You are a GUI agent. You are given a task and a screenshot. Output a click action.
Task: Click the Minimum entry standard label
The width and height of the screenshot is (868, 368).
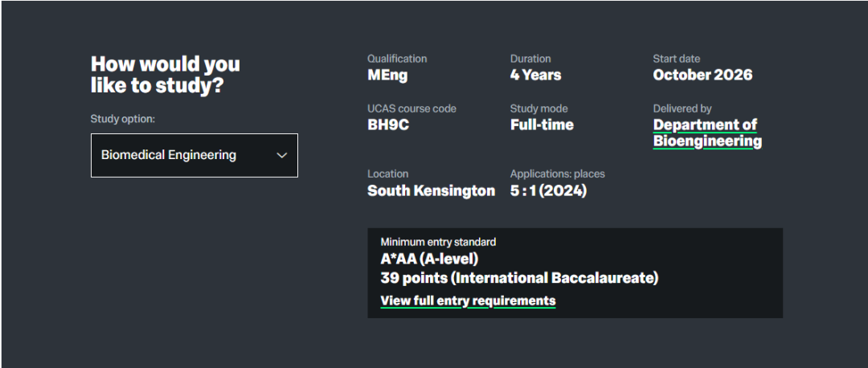point(438,242)
